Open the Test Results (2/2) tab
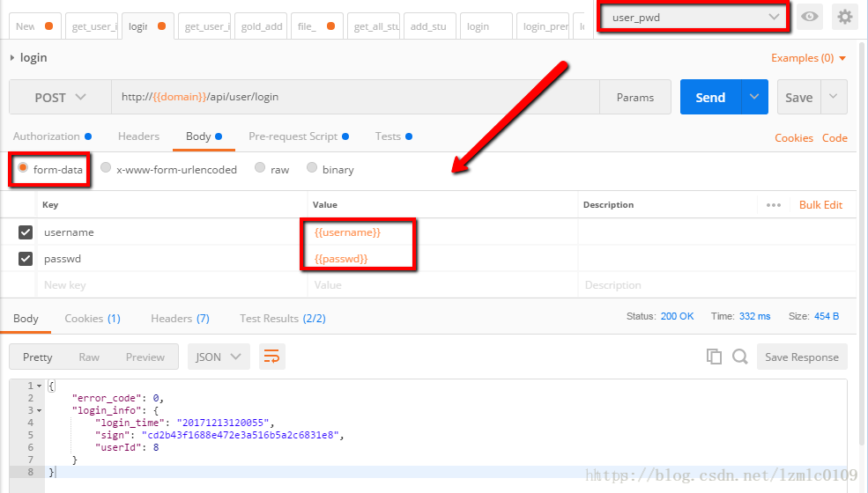Viewport: 868px width, 493px height. (282, 318)
